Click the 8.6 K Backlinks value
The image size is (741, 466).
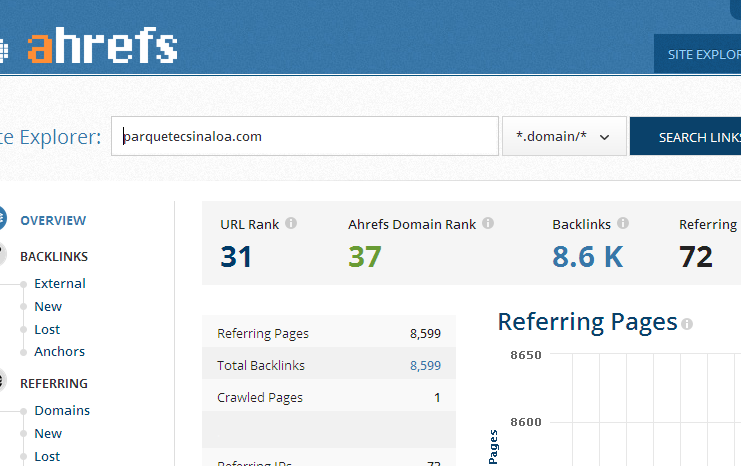(587, 257)
